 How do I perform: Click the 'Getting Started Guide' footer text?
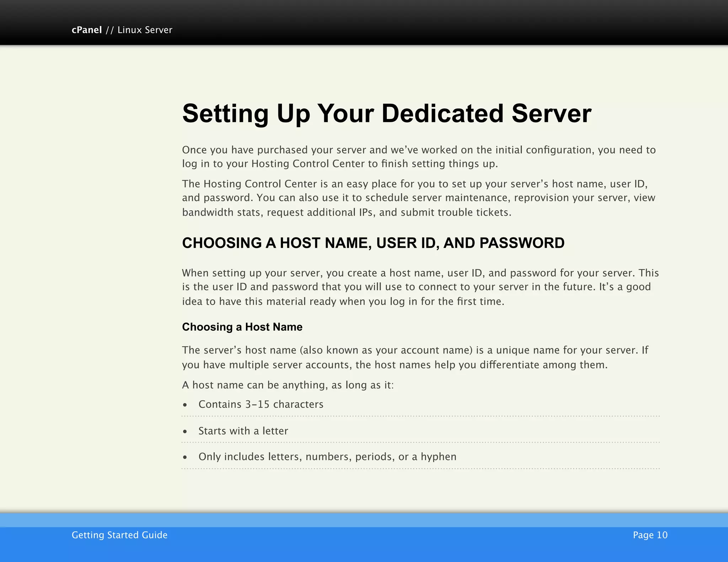(119, 535)
